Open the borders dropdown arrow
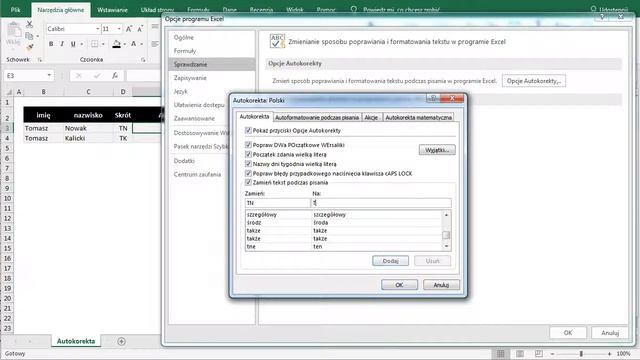 pyautogui.click(x=103, y=44)
